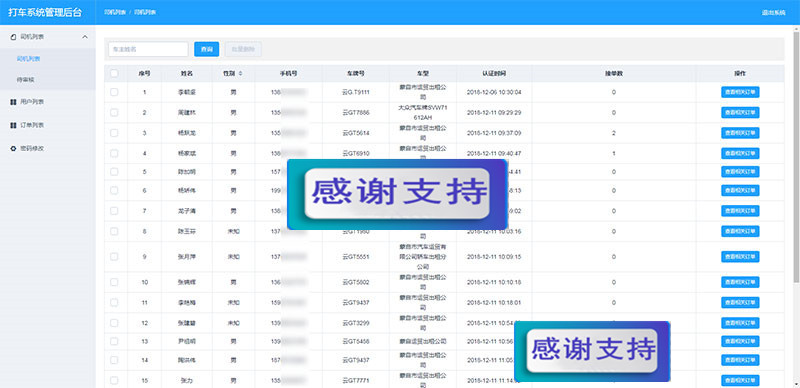The width and height of the screenshot is (800, 388).
Task: Click license plate 云GT5614
Action: tap(356, 133)
